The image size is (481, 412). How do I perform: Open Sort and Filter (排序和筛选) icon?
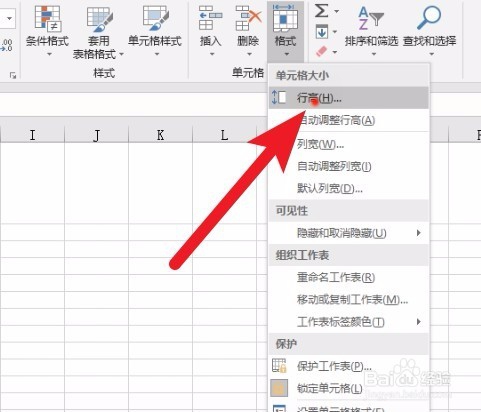371,19
